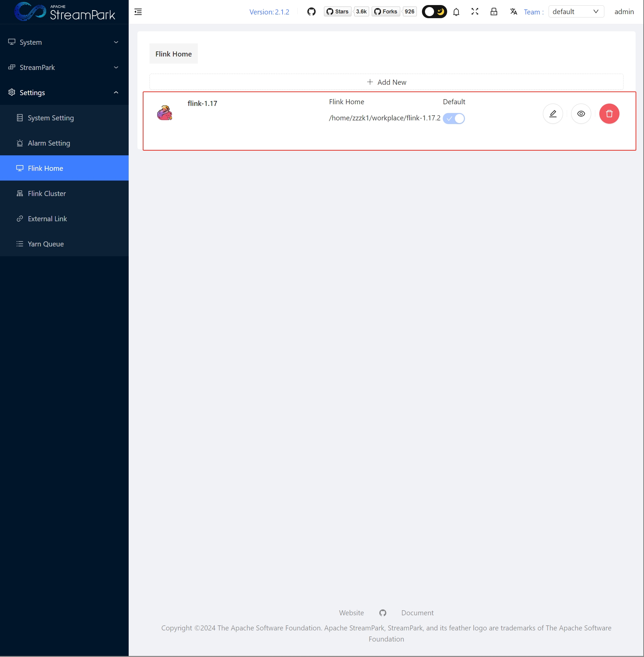
Task: Open the notification bell icon
Action: click(x=456, y=12)
